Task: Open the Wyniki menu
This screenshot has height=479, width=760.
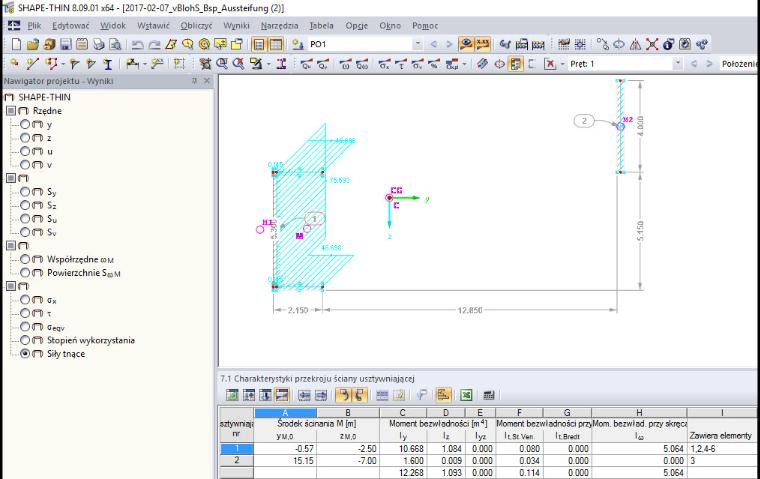Action: (236, 26)
